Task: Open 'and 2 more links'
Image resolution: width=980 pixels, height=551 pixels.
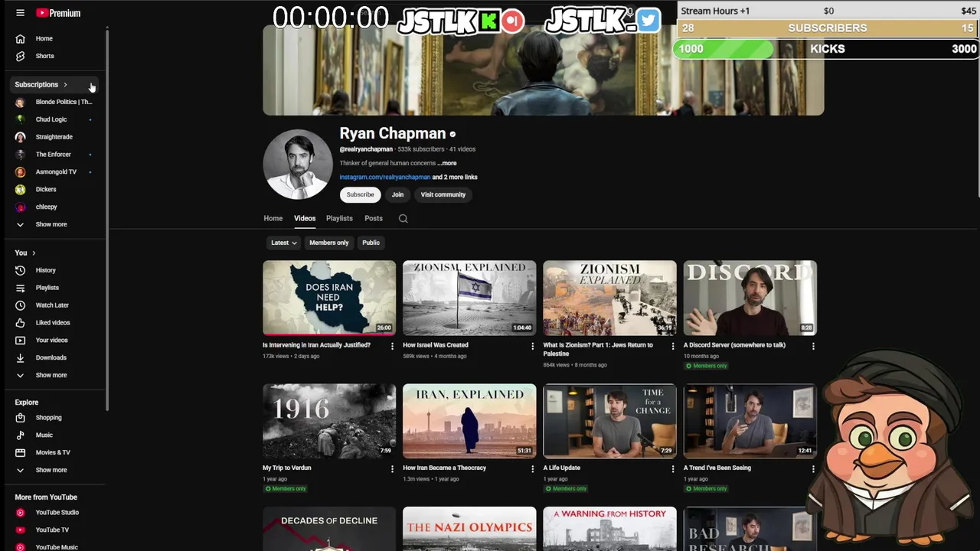Action: [x=455, y=178]
